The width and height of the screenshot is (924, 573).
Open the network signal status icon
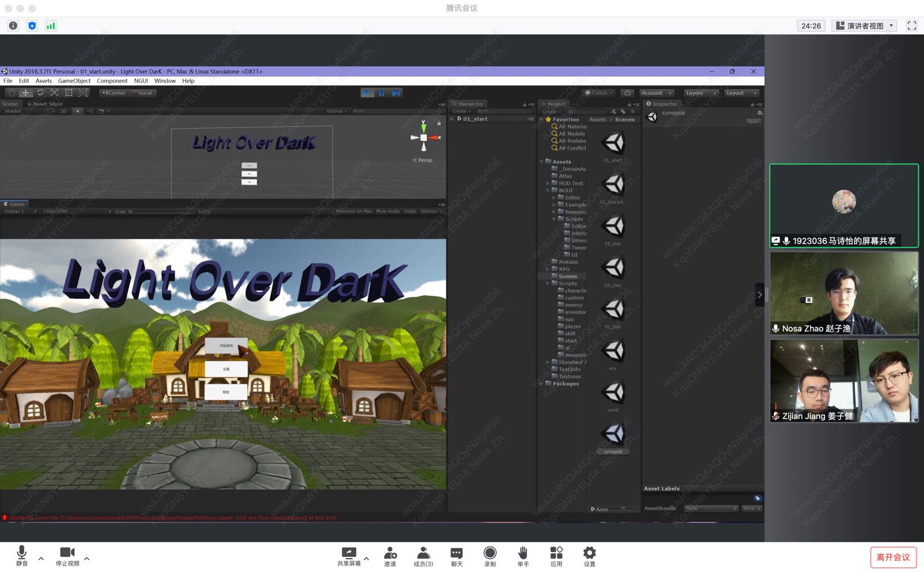point(51,25)
